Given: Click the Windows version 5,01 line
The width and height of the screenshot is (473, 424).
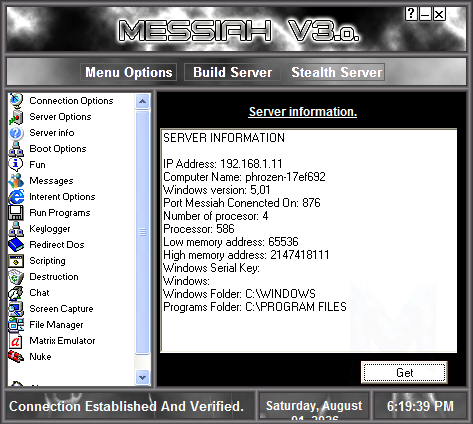Looking at the screenshot, I should pos(217,190).
